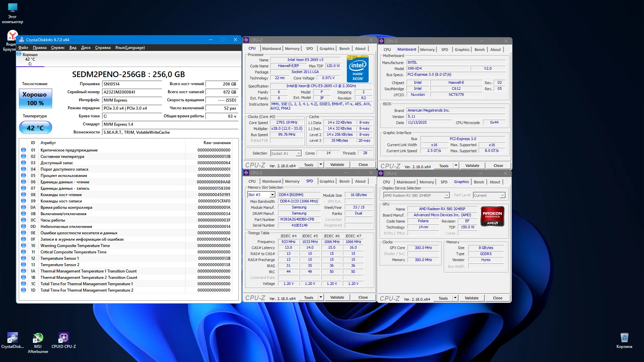Open Tools dropdown arrow in Graphics window

pyautogui.click(x=455, y=298)
